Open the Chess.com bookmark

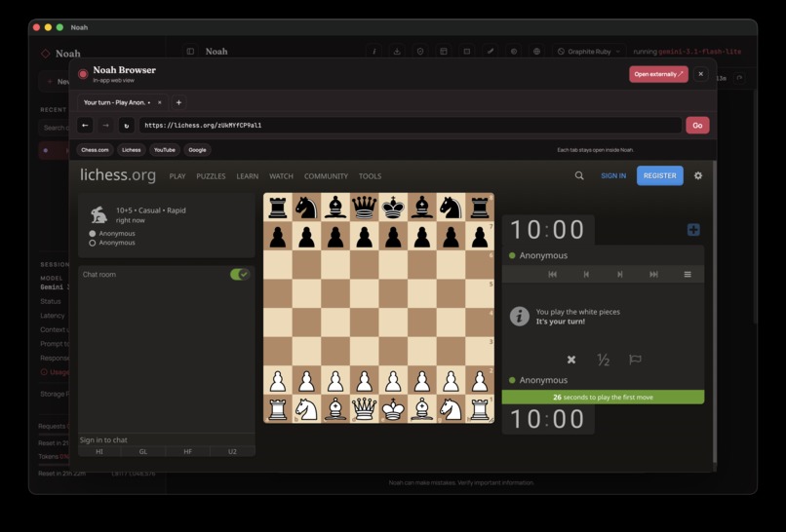point(95,150)
